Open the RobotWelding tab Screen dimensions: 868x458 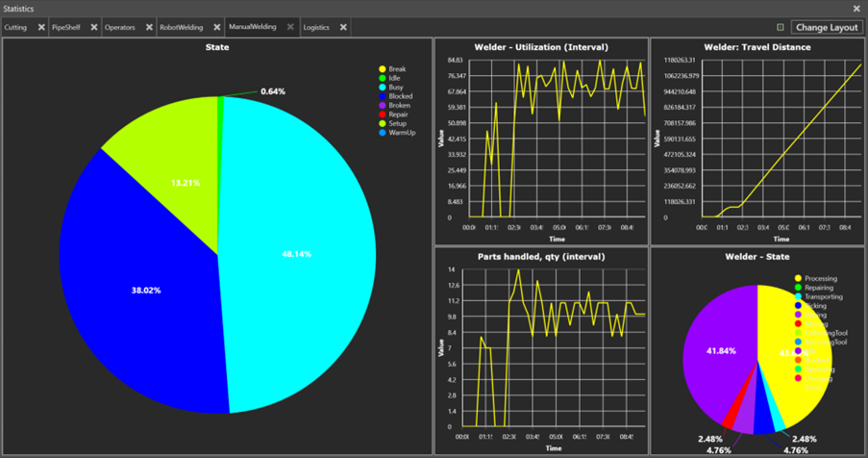181,28
